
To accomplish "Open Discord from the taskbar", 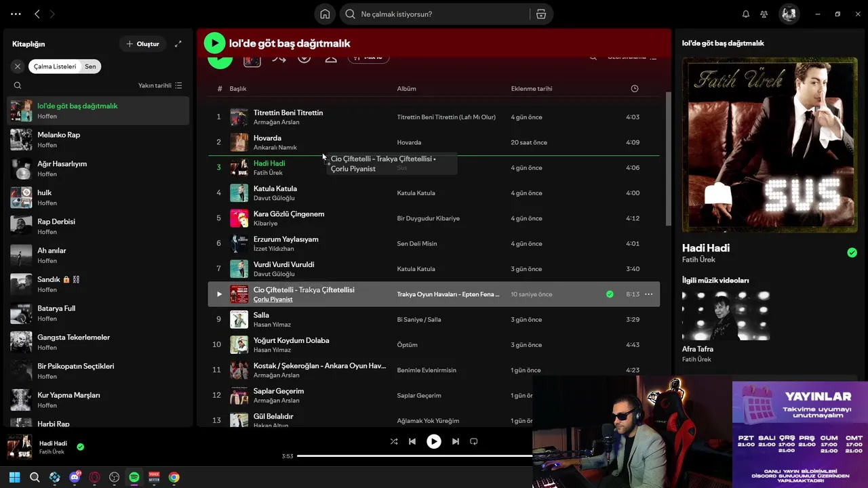I will click(x=75, y=477).
